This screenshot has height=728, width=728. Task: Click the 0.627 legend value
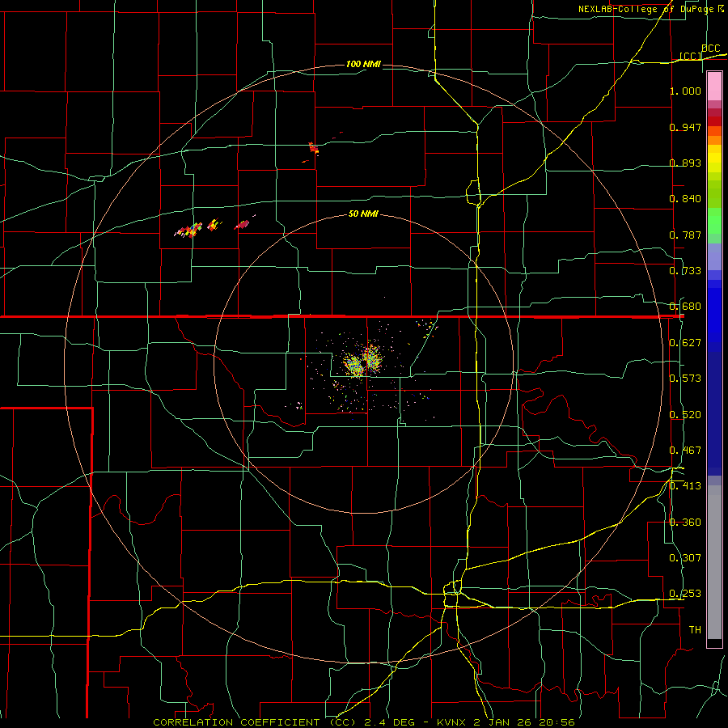pos(685,343)
